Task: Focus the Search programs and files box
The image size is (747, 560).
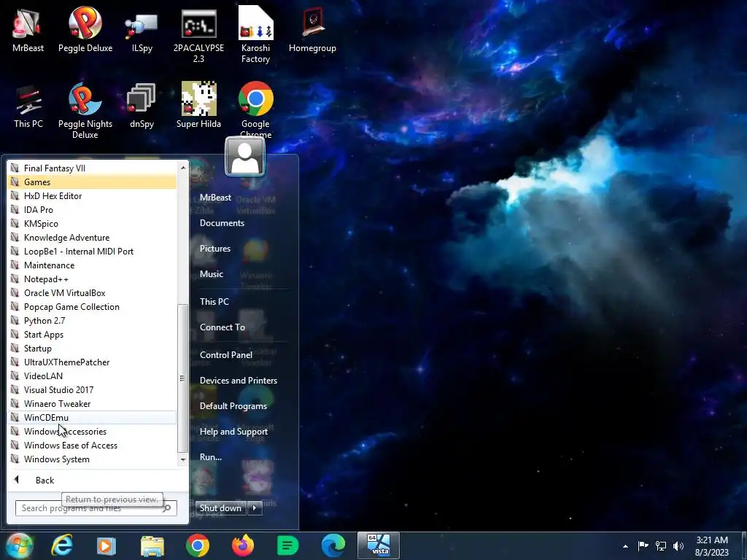Action: tap(96, 508)
